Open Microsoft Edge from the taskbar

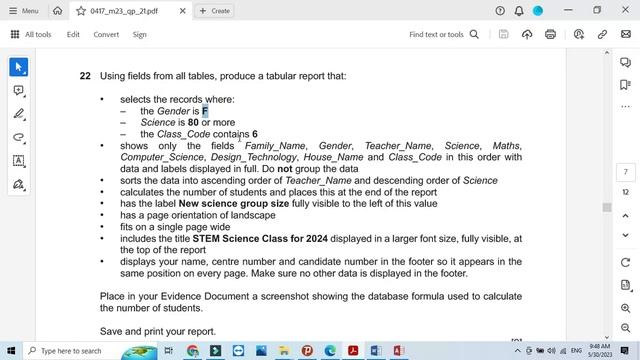(330, 351)
